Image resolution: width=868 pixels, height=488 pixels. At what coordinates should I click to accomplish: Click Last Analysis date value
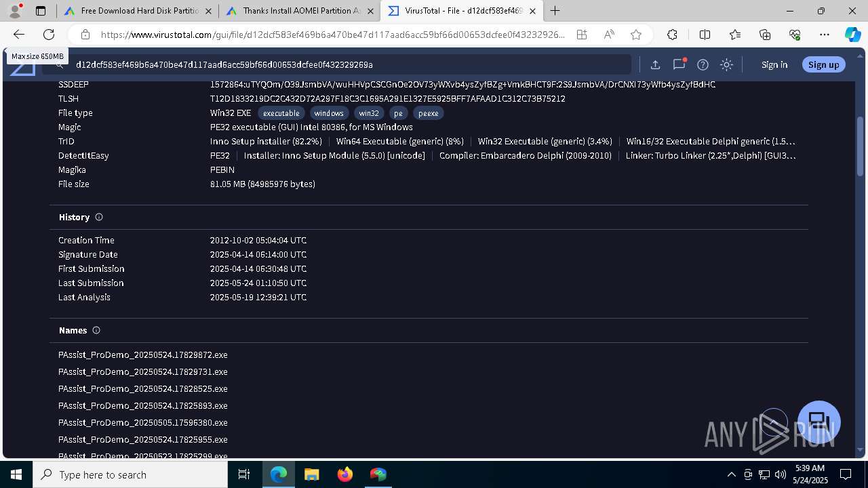(258, 297)
